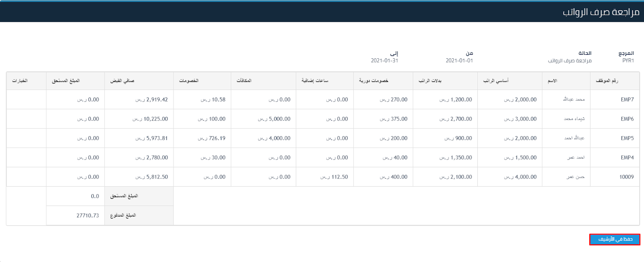Select the أساسي الراتب column header

[x=495, y=81]
